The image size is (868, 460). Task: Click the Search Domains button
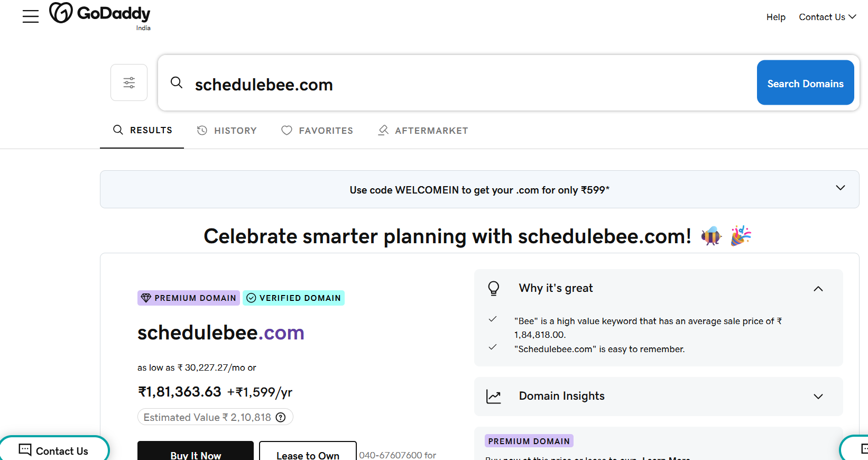[x=805, y=83]
